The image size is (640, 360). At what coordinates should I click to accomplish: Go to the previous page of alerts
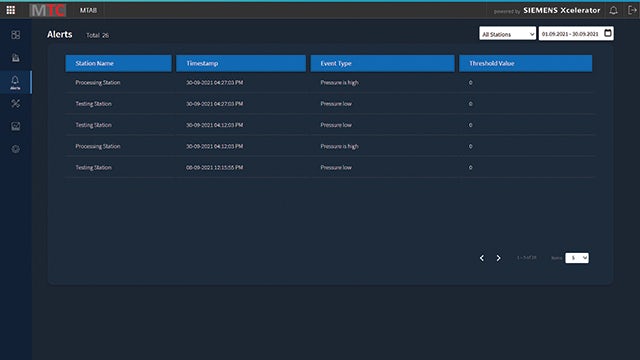pyautogui.click(x=482, y=258)
